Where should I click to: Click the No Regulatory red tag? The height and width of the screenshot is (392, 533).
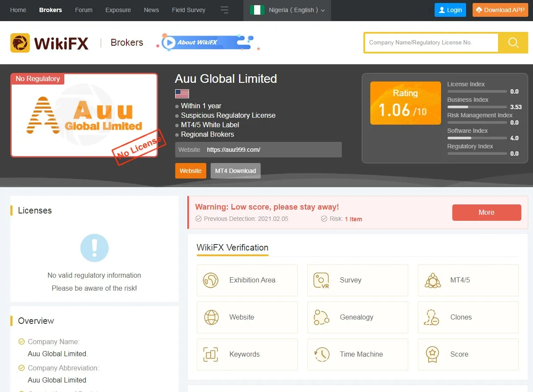38,78
